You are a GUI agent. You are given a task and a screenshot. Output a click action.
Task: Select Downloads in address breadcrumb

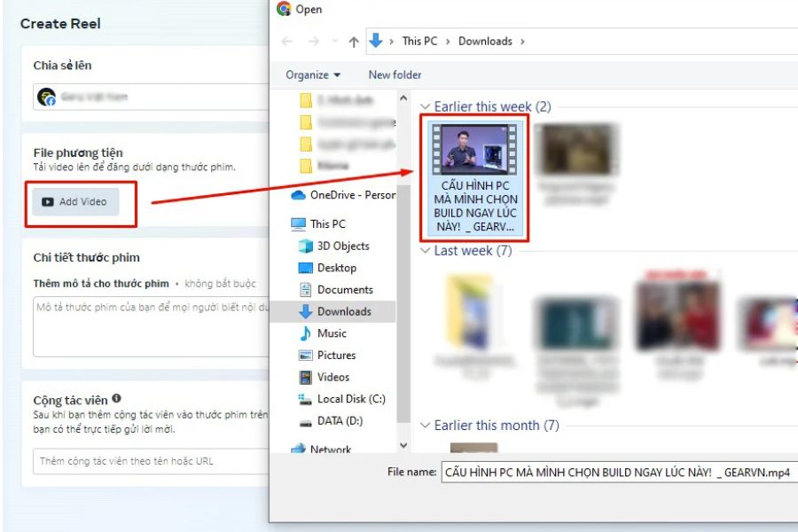(485, 42)
